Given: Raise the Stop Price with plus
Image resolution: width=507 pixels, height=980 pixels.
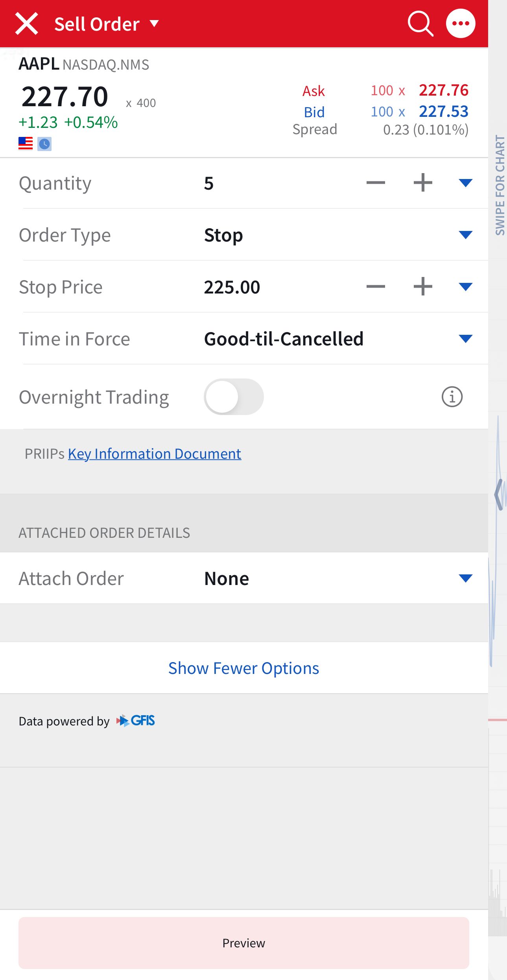Looking at the screenshot, I should coord(423,287).
